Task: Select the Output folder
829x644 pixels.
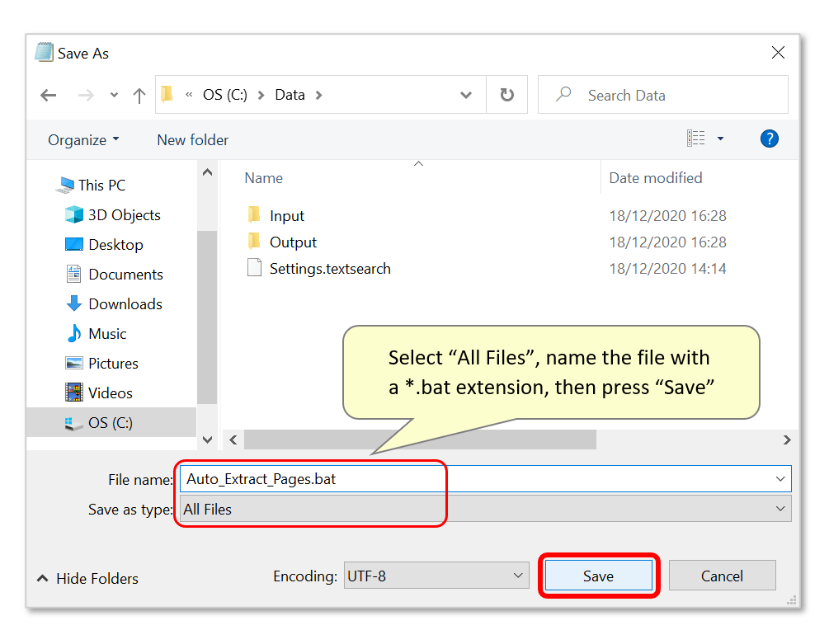Action: 293,242
